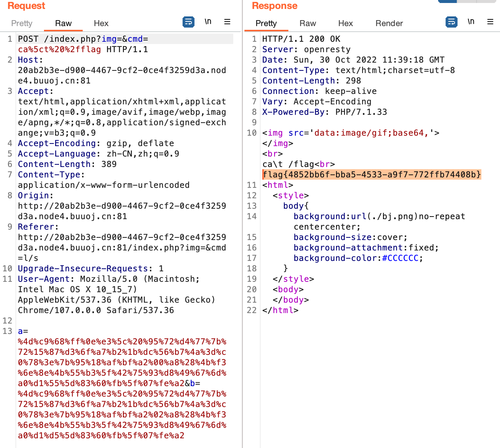The height and width of the screenshot is (448, 500).
Task: Click the highlighted flag{4852bb6f...} text
Action: (x=372, y=174)
